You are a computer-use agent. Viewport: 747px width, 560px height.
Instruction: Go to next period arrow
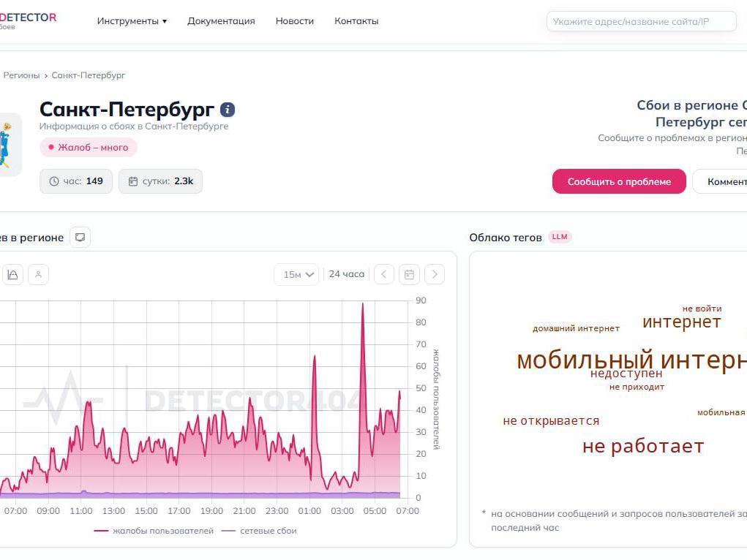(435, 275)
